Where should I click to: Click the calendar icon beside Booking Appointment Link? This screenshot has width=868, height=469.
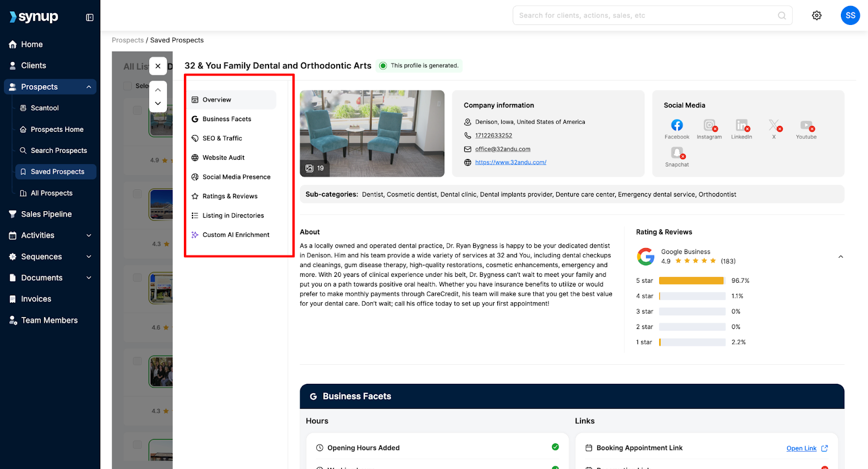pyautogui.click(x=589, y=448)
